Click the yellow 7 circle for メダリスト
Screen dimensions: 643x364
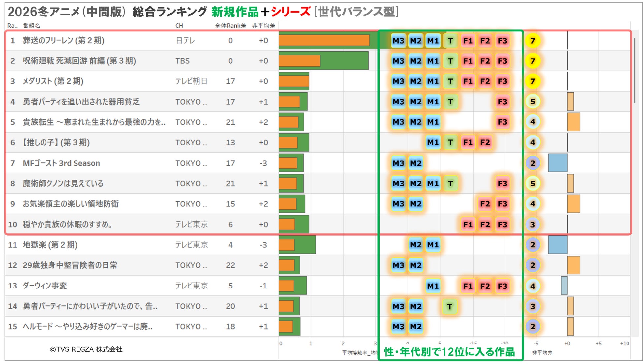point(532,81)
